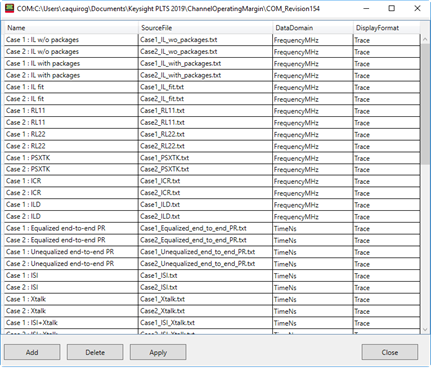Viewport: 432px width, 368px height.
Task: Sort by the SourceFile column header
Action: (205, 28)
